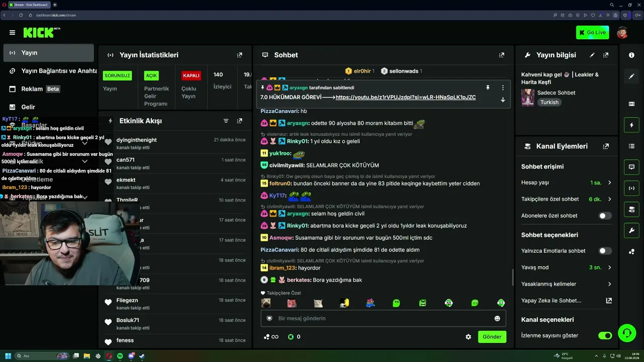
Task: Open the hamburger menu beside the Kick logo
Action: [x=12, y=33]
